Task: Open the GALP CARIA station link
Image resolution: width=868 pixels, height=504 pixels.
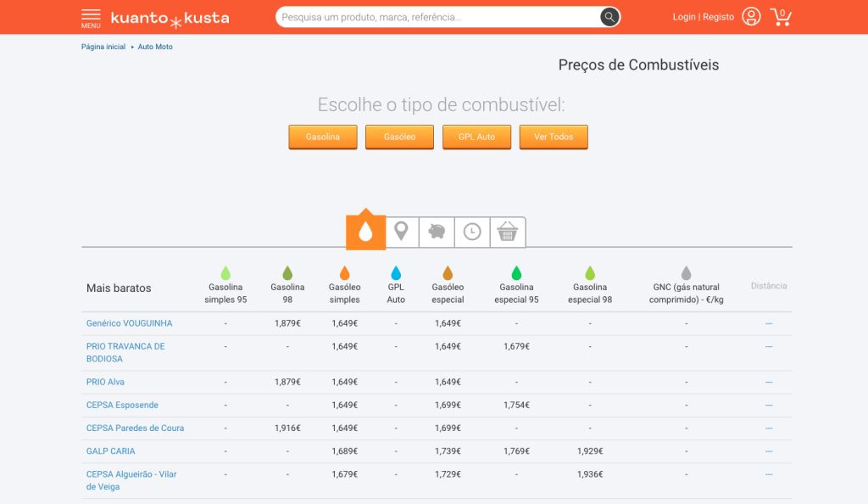Action: tap(111, 451)
